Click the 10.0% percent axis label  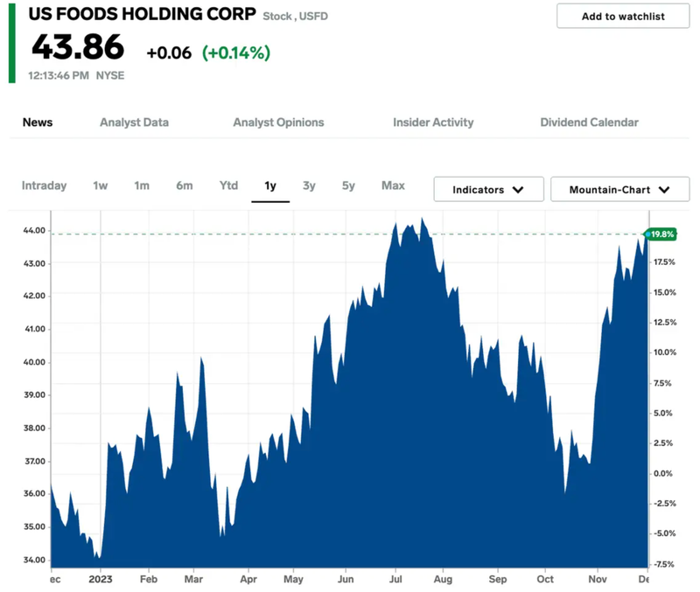[x=665, y=352]
